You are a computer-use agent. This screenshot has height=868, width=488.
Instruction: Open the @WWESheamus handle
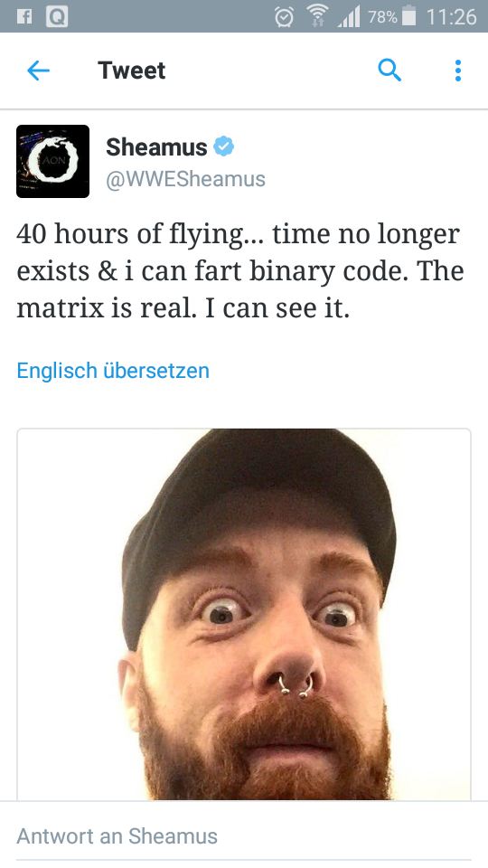tap(185, 179)
